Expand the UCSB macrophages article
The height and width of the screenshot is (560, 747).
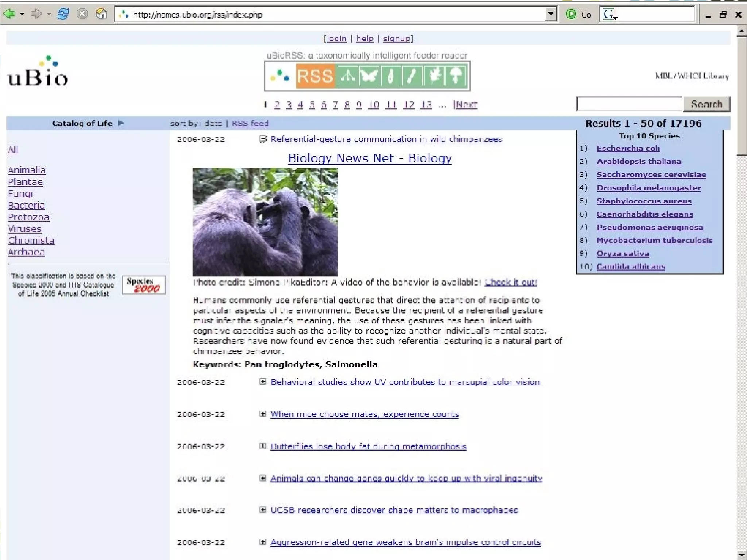click(263, 510)
